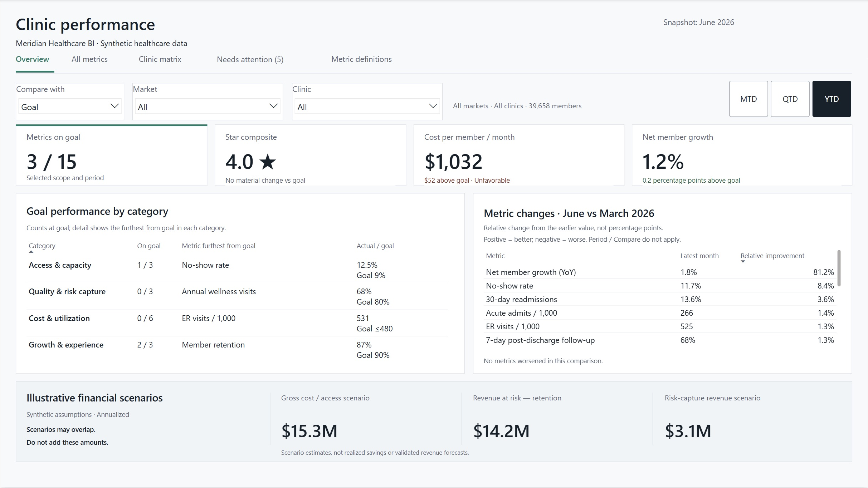Switch period to QTD
The image size is (868, 488).
click(x=790, y=99)
